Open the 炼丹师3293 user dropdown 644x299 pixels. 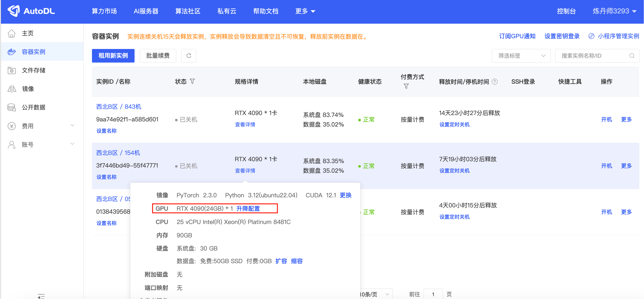[614, 11]
